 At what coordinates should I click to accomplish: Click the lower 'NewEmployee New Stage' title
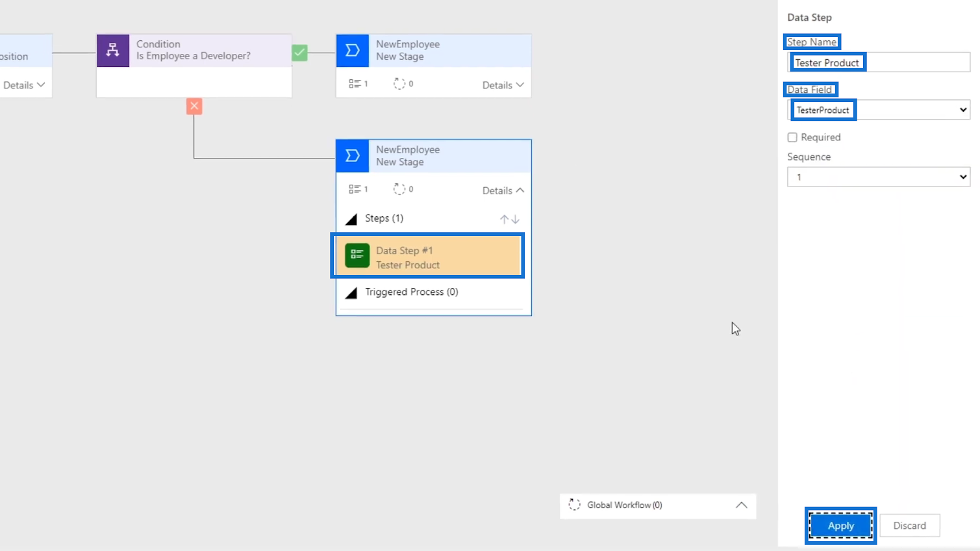coord(408,156)
